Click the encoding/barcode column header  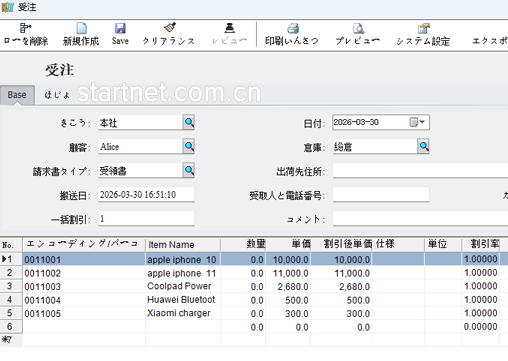click(84, 245)
